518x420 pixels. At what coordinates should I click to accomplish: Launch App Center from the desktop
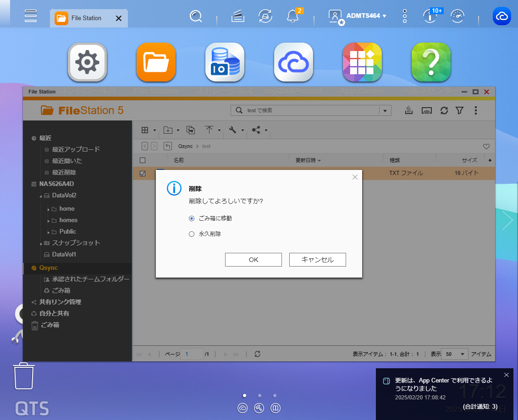tap(362, 62)
